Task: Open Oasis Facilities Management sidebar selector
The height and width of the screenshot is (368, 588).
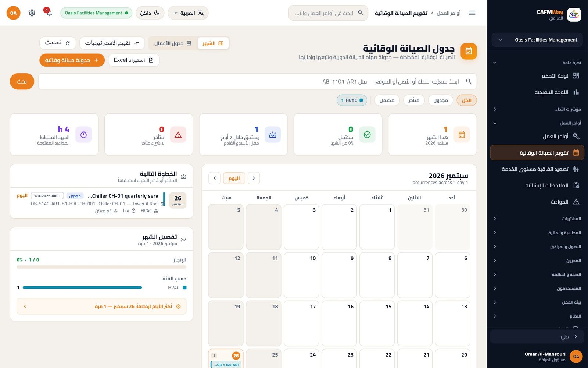Action: pos(537,40)
